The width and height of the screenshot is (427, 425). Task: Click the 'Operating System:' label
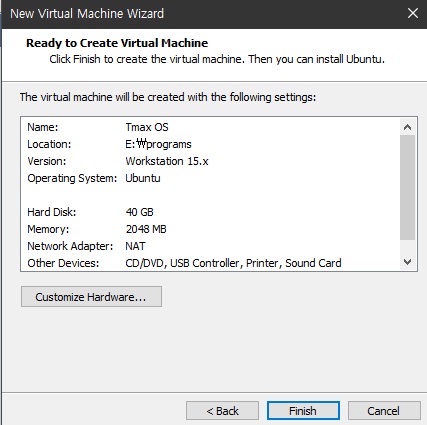click(x=72, y=178)
